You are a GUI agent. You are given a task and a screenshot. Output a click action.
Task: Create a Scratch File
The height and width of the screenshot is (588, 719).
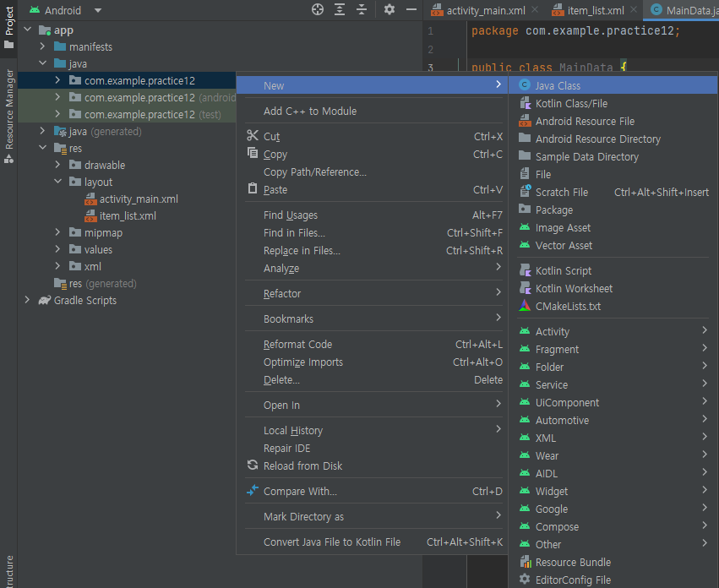click(613, 192)
